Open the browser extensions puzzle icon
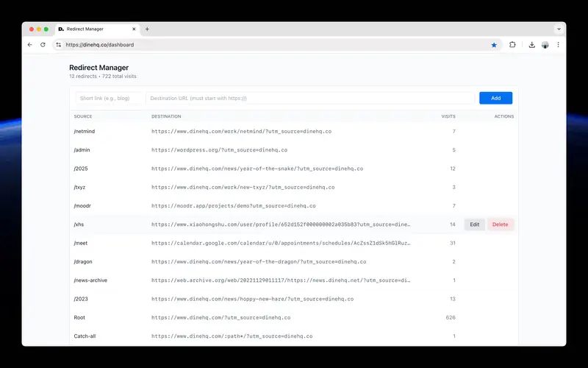This screenshot has height=368, width=588. click(x=512, y=45)
